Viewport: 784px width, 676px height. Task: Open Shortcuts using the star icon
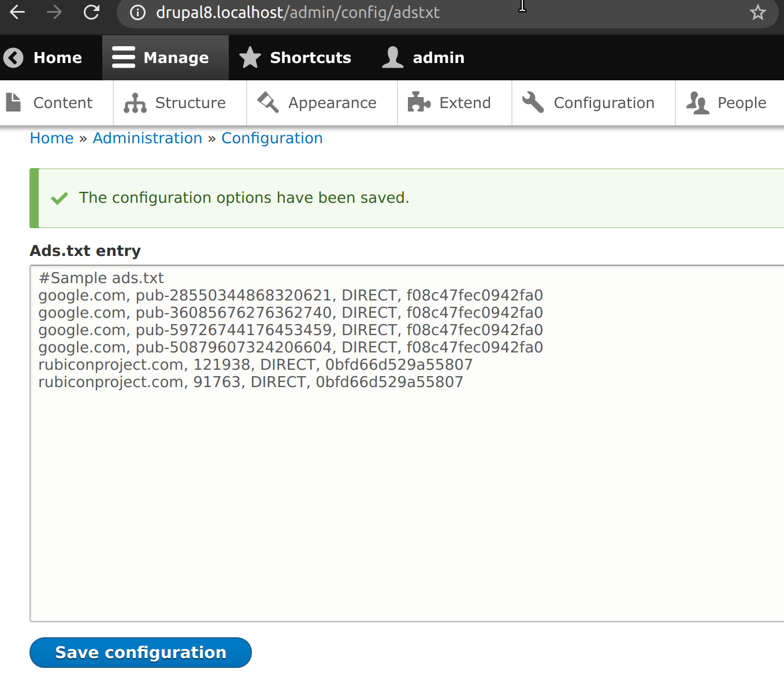click(250, 57)
